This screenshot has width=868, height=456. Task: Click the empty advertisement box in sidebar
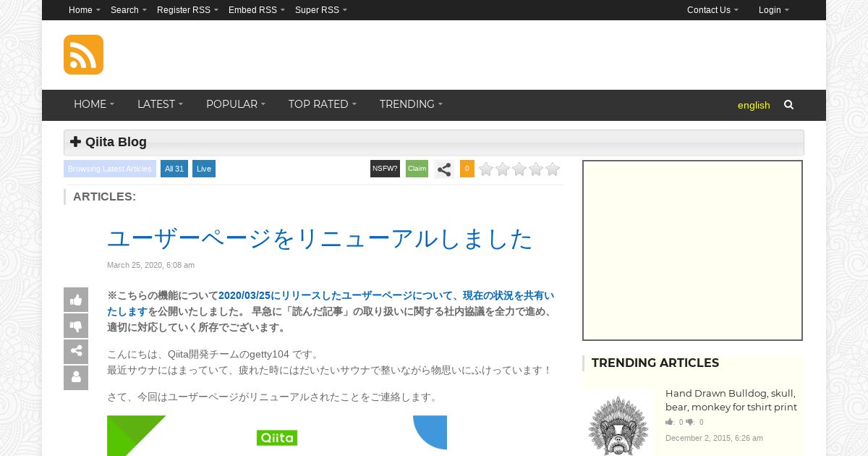click(x=692, y=250)
